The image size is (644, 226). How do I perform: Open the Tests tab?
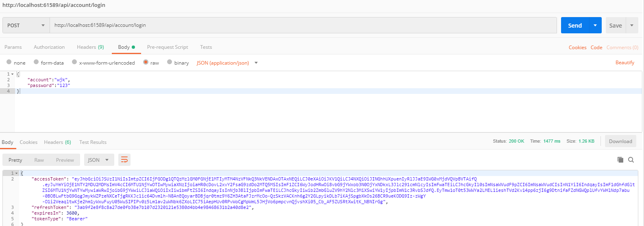pyautogui.click(x=206, y=47)
